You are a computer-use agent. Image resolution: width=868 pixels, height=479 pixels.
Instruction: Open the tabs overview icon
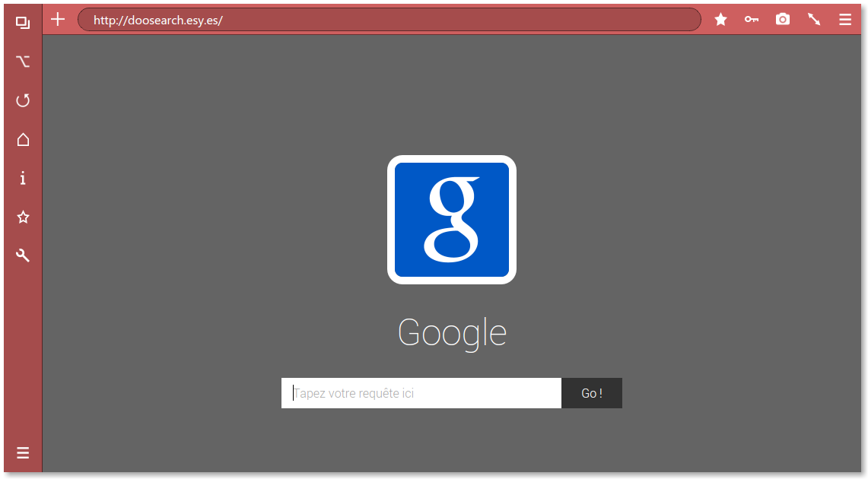click(x=23, y=23)
